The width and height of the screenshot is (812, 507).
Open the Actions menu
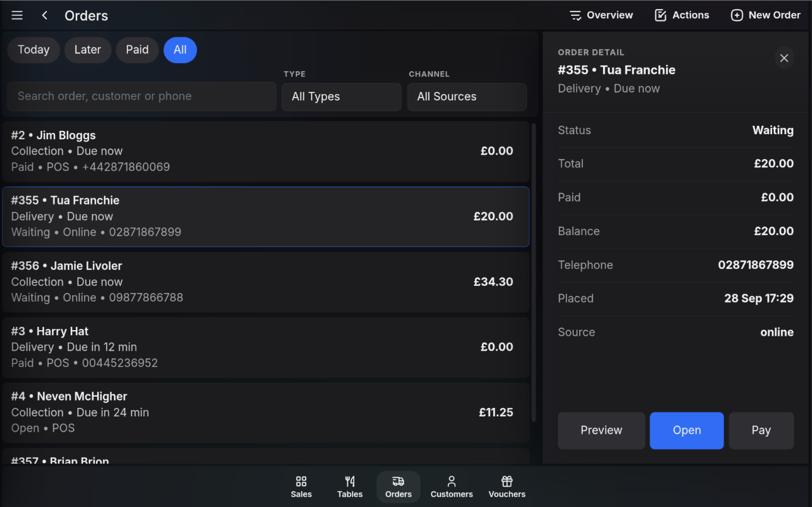(x=682, y=15)
